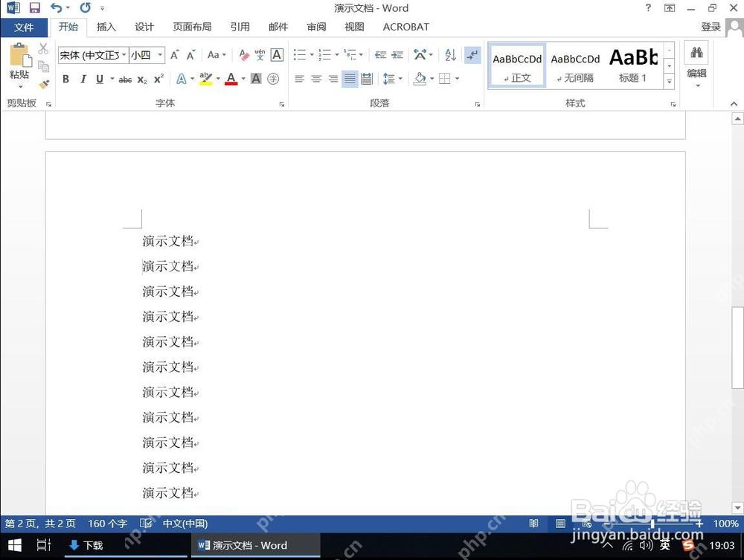Open the phonetic guide (wén) tool
Screen dimensions: 744x560
(x=260, y=55)
